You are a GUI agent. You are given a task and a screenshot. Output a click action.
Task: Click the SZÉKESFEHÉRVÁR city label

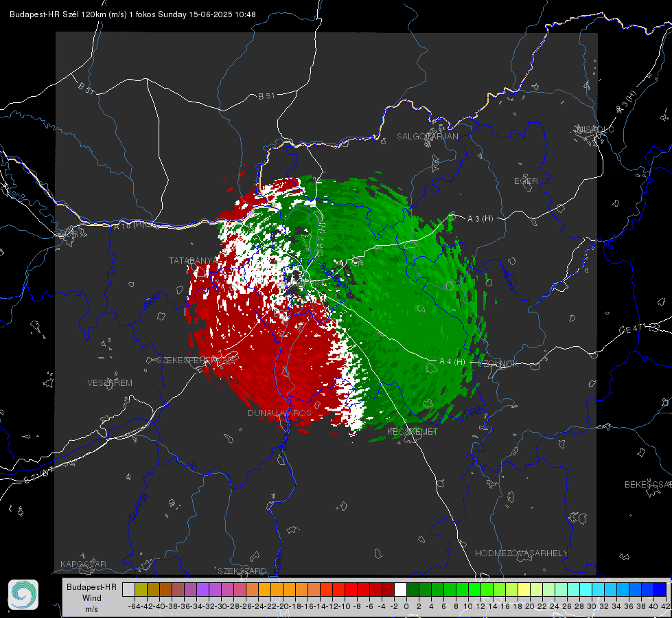click(196, 360)
